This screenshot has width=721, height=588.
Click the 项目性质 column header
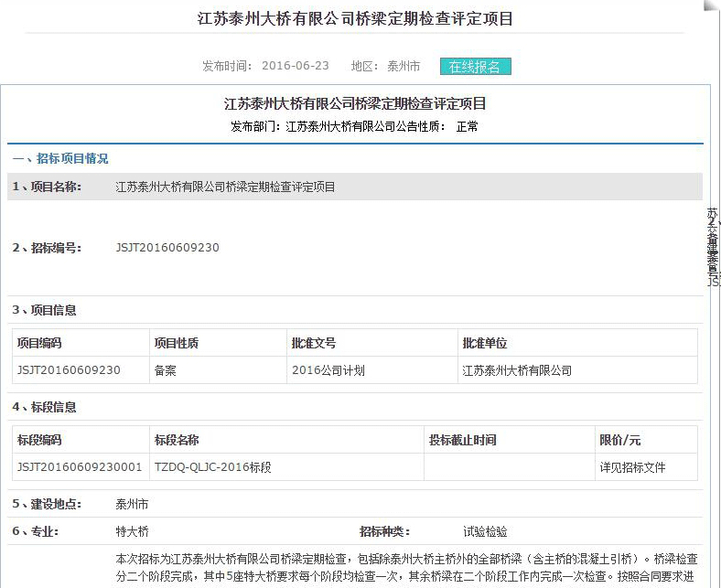pos(177,343)
